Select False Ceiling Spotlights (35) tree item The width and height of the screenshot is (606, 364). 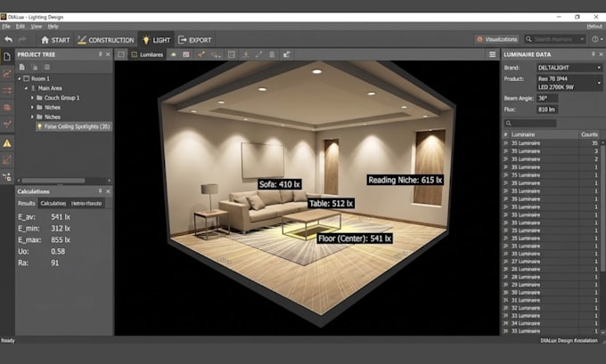pos(74,126)
